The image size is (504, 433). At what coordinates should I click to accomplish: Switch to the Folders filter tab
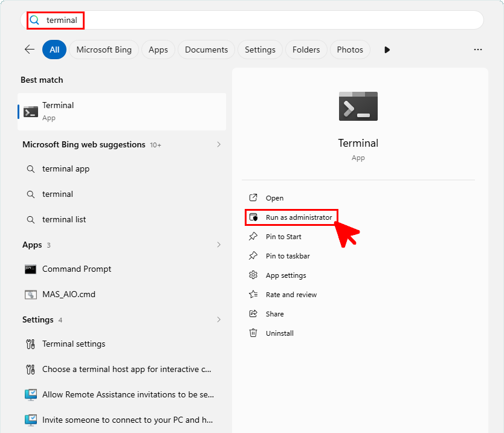tap(306, 50)
